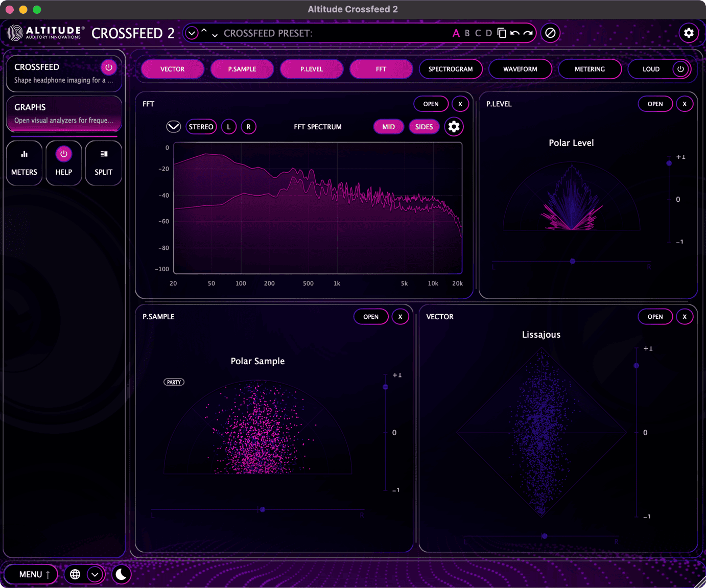
Task: Toggle the P.Level graph tab
Action: (312, 69)
